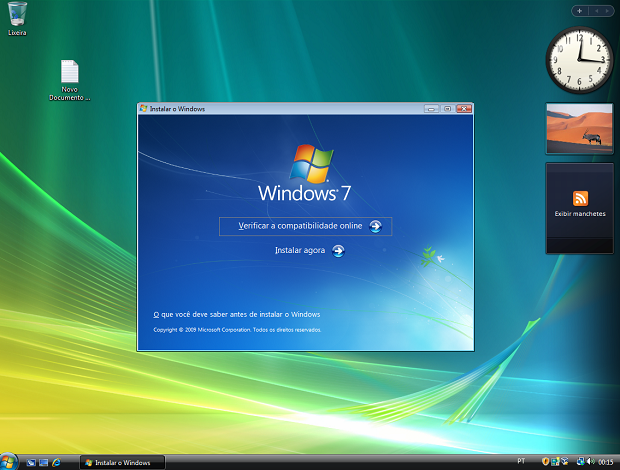This screenshot has height=470, width=620.
Task: Open link O que você deve saber antes de instalar
Action: tap(236, 314)
